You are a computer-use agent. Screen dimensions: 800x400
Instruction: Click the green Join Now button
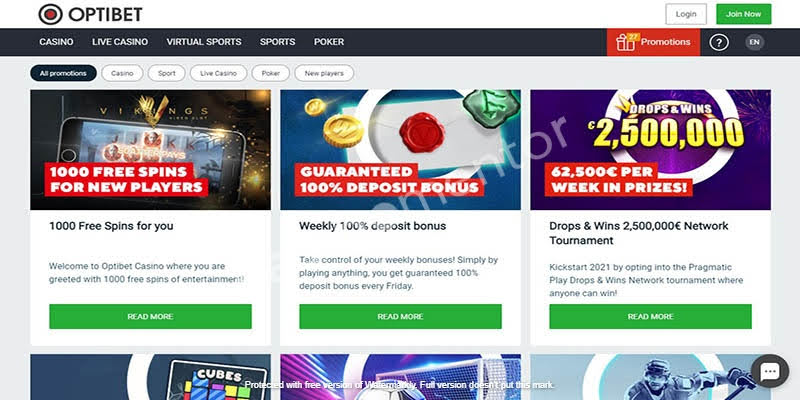(743, 14)
